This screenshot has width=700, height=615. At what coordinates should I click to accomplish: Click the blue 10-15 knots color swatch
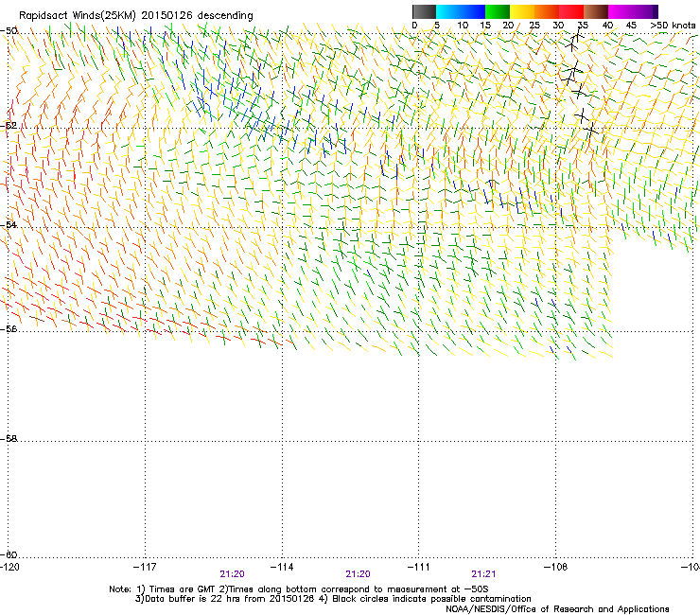473,11
